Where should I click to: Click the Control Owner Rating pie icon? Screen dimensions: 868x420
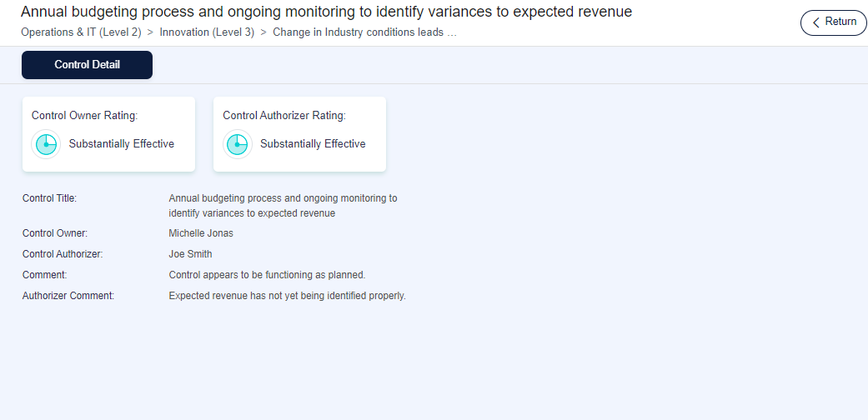click(x=46, y=144)
